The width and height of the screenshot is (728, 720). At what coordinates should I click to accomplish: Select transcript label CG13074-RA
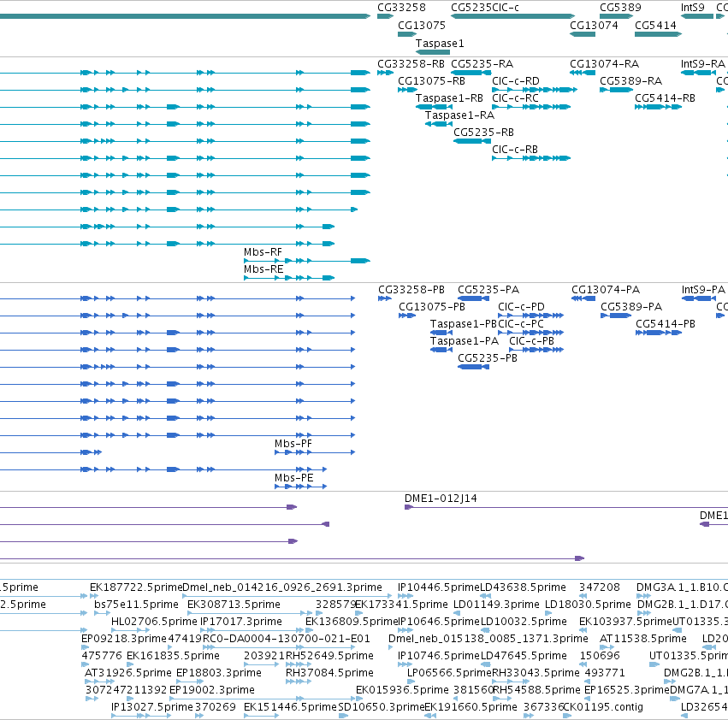pyautogui.click(x=605, y=64)
